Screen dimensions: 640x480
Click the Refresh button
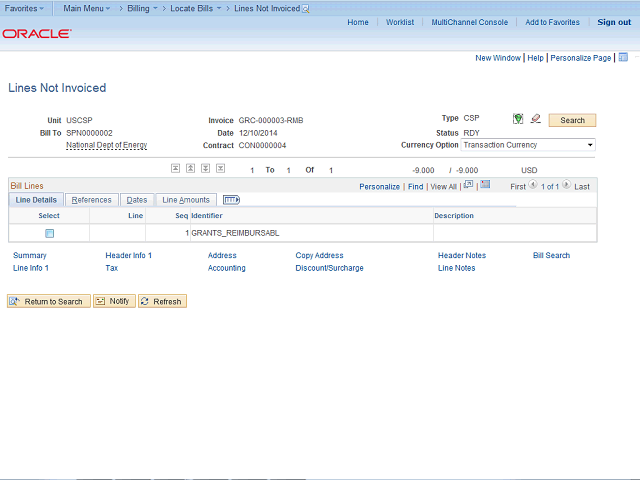pos(162,301)
